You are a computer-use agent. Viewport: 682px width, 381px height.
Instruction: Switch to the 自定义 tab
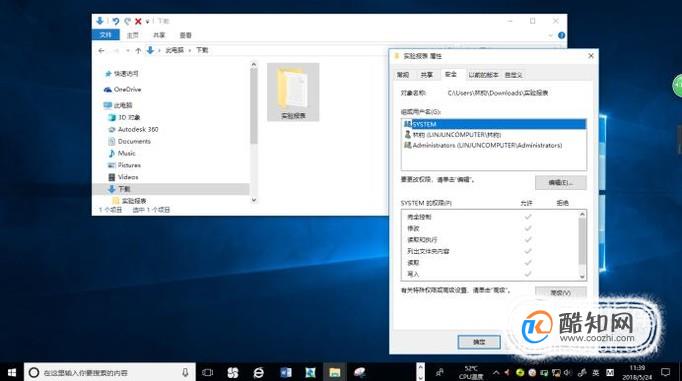tap(513, 75)
